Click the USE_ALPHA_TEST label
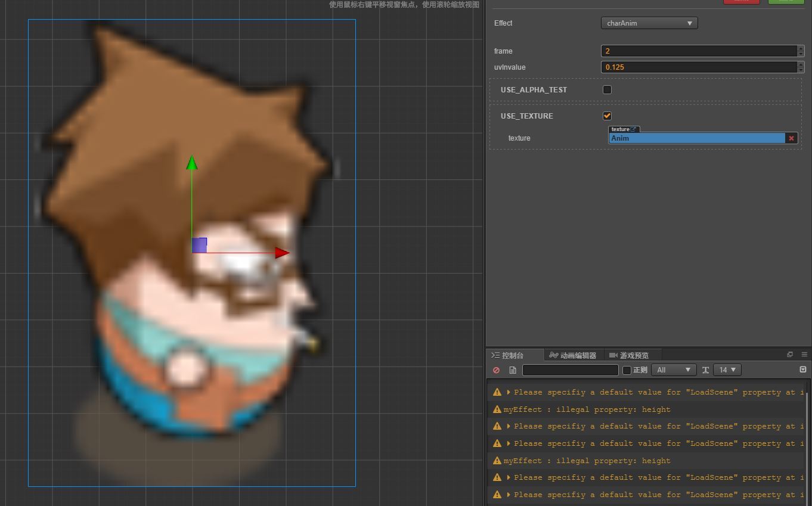This screenshot has width=812, height=506. (x=534, y=90)
